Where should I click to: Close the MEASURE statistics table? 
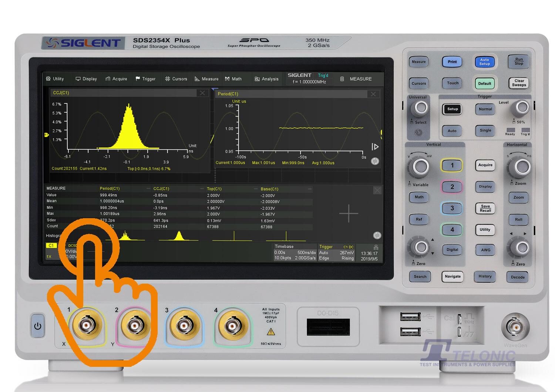(x=377, y=190)
